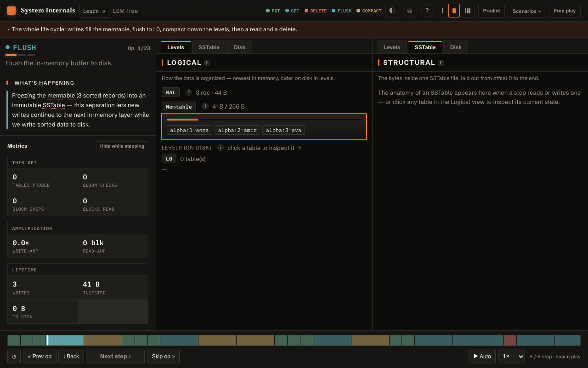588x368 pixels.
Task: Select the three-column layout icon
Action: click(467, 11)
